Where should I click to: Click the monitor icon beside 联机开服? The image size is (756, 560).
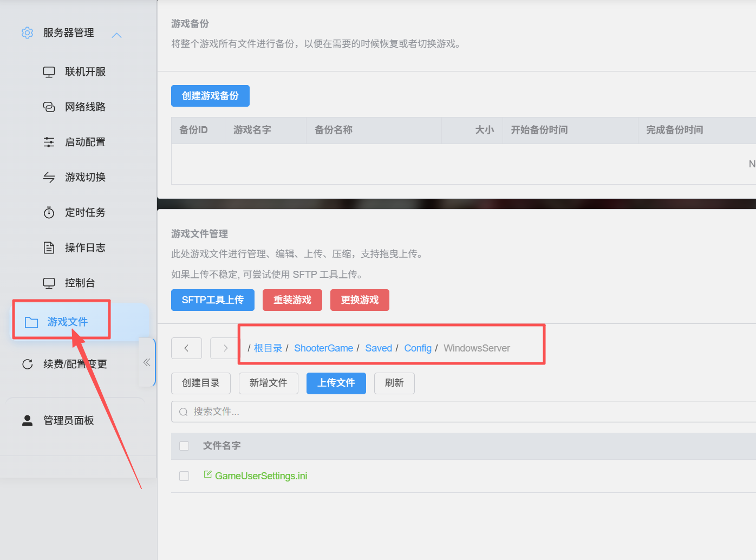[49, 72]
